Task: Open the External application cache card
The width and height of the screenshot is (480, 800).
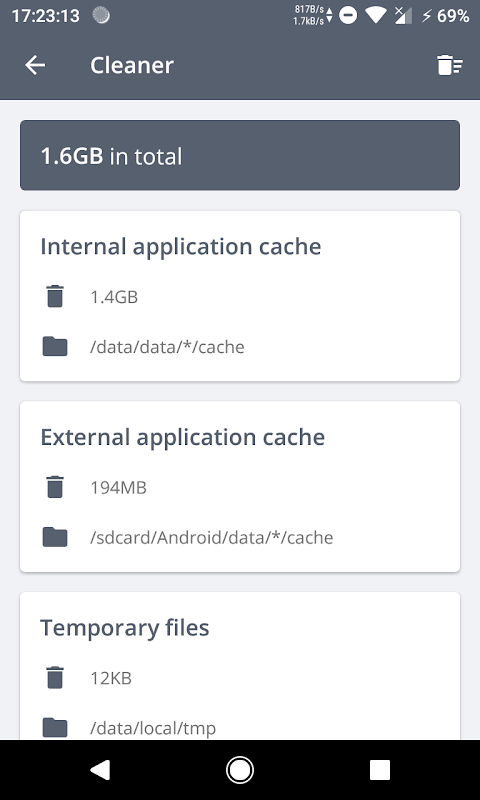Action: point(240,487)
